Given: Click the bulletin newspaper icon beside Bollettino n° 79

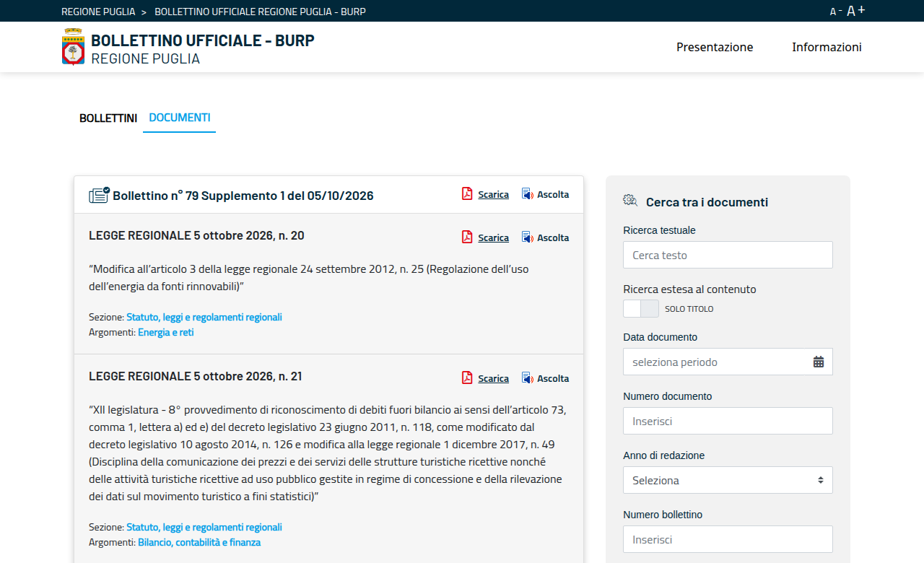Looking at the screenshot, I should point(99,195).
